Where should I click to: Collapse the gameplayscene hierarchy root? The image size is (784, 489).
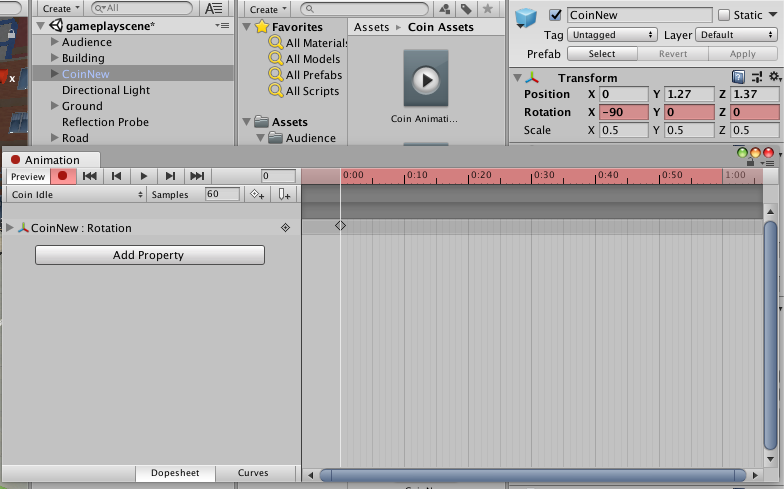tap(41, 26)
